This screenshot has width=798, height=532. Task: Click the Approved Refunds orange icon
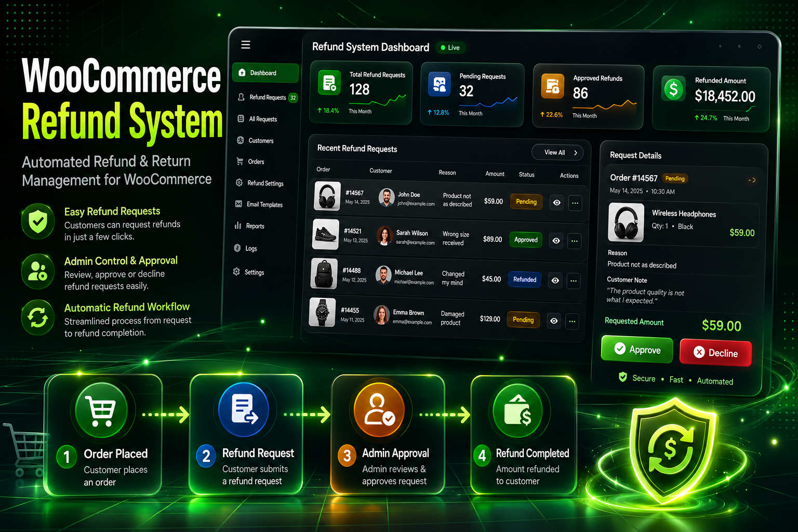(x=553, y=86)
